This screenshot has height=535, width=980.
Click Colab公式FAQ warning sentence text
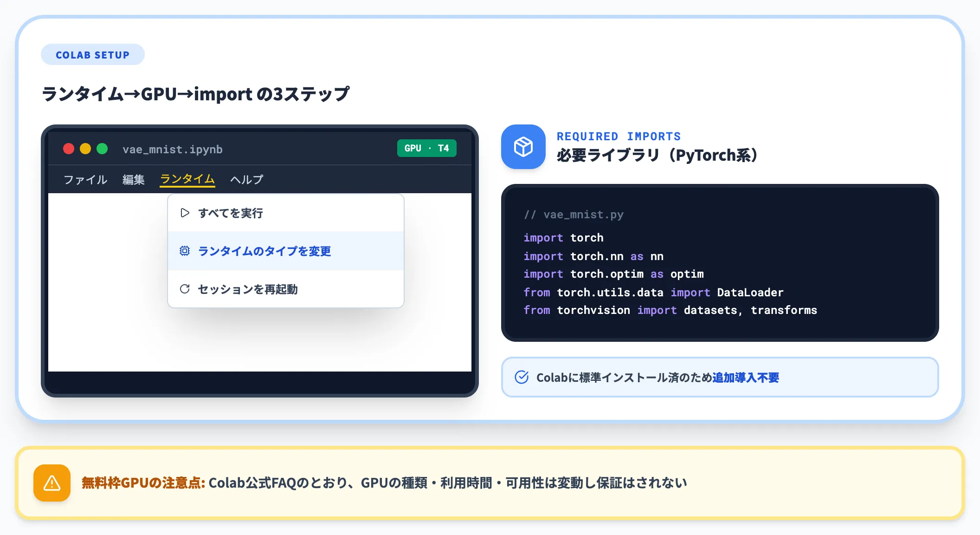[x=448, y=483]
